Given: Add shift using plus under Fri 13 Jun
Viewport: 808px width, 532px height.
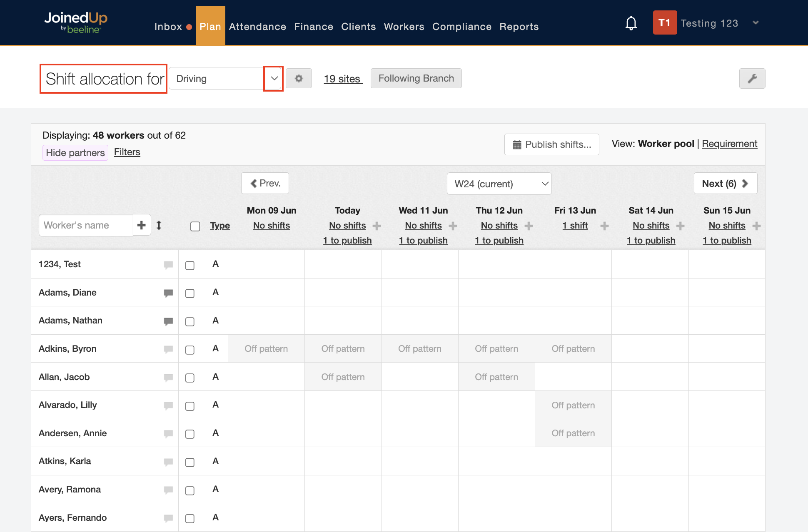Looking at the screenshot, I should pos(604,226).
